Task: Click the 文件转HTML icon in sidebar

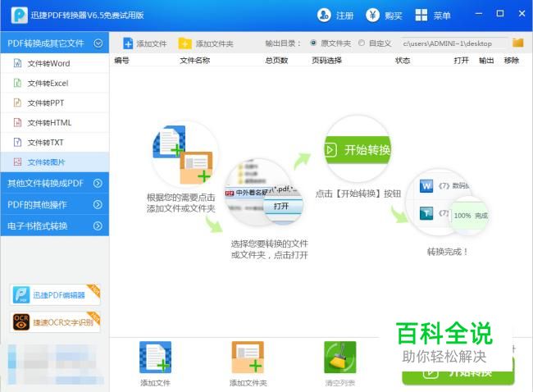Action: pyautogui.click(x=17, y=122)
